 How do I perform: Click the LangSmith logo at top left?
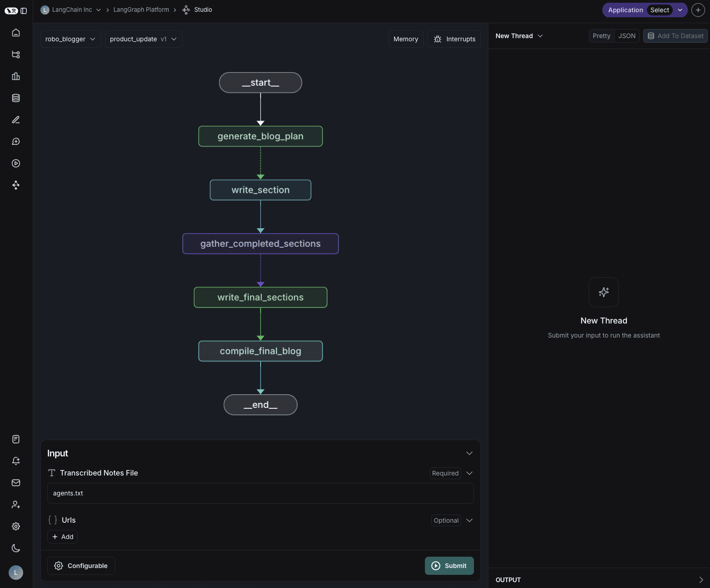point(11,10)
